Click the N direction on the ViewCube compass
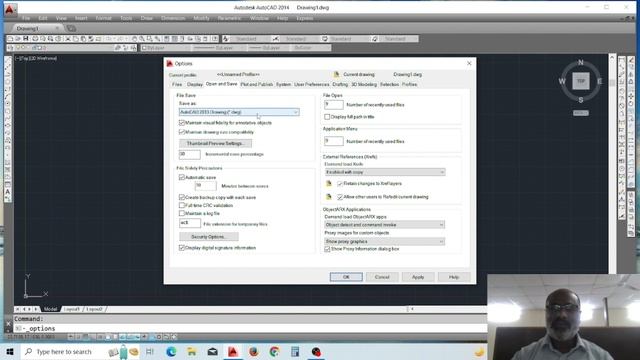 click(x=581, y=62)
